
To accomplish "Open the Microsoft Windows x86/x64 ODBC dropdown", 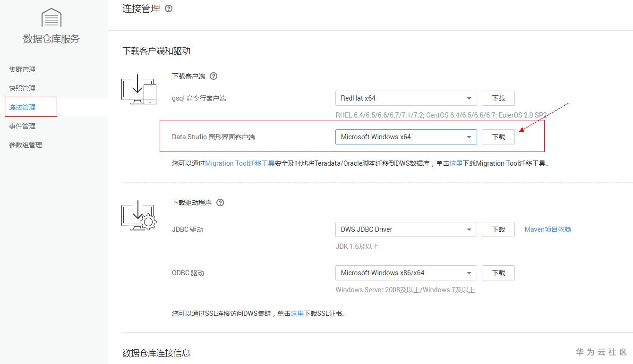I will [406, 273].
